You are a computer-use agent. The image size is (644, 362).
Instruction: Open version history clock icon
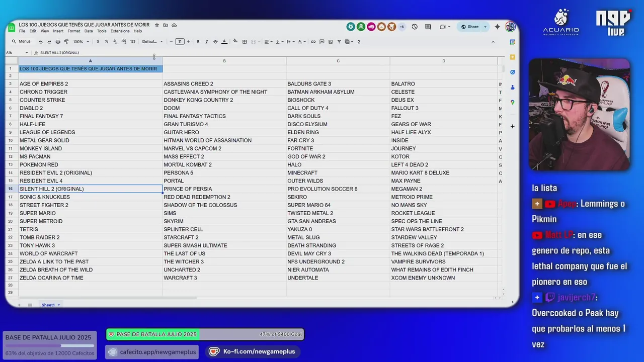click(x=415, y=27)
